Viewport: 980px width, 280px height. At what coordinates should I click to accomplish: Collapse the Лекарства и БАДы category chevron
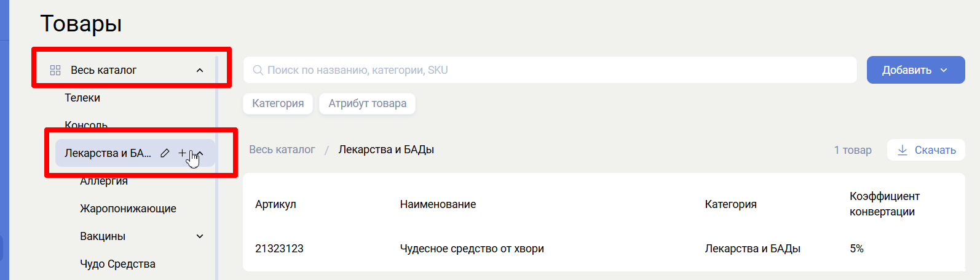(x=201, y=153)
